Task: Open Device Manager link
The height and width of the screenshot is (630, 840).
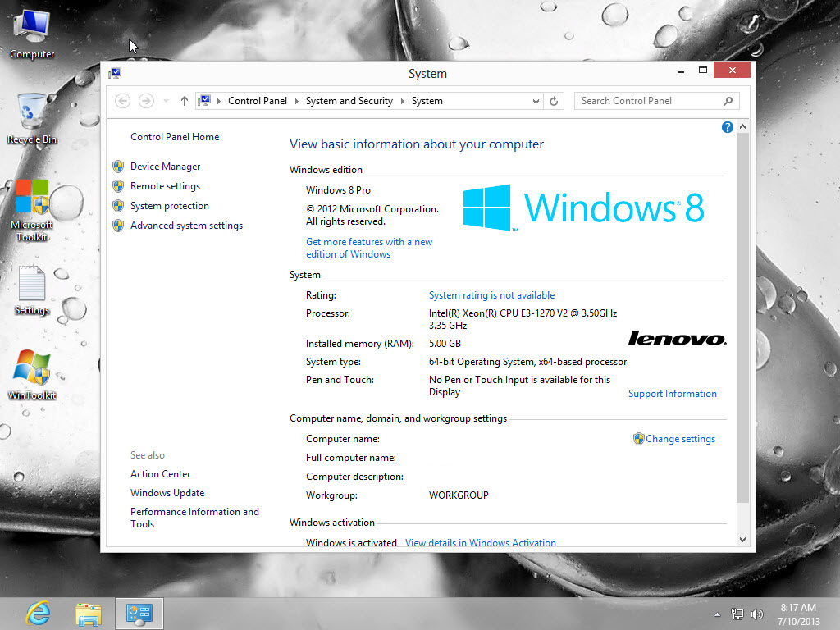Action: click(x=165, y=167)
